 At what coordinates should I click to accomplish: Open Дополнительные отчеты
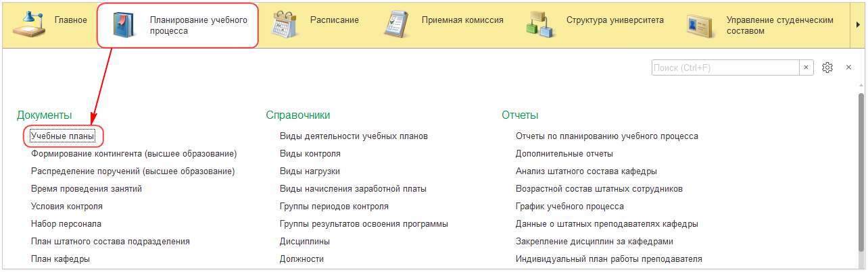tap(564, 154)
